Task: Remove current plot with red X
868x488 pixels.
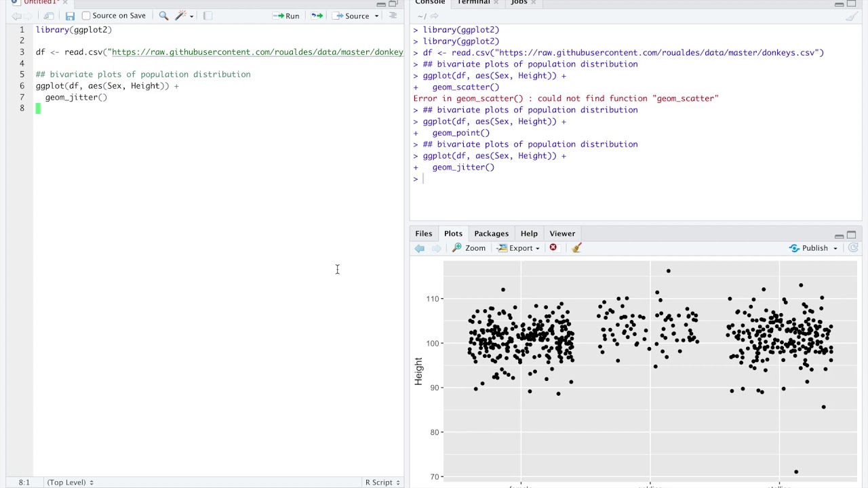Action: pos(553,247)
